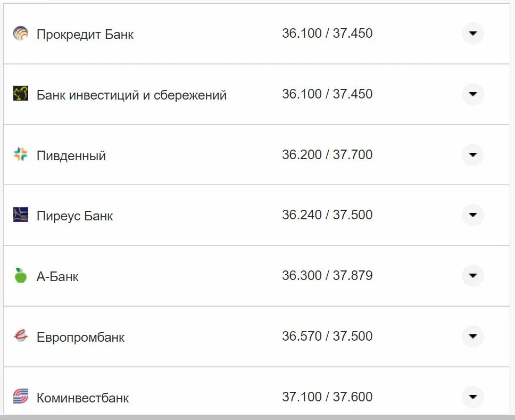Click the Пивденный rate 36.200 / 37.700
Image resolution: width=515 pixels, height=420 pixels.
327,154
